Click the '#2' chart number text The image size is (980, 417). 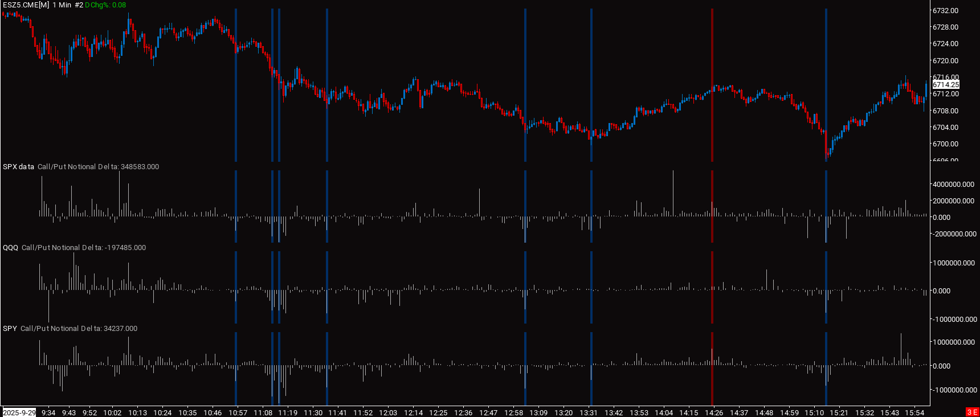[79, 5]
